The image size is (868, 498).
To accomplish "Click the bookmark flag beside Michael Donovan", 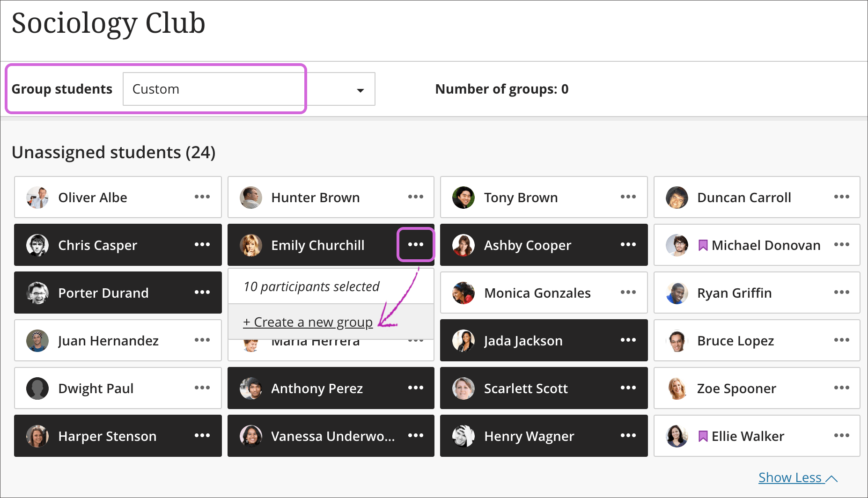I will click(703, 244).
